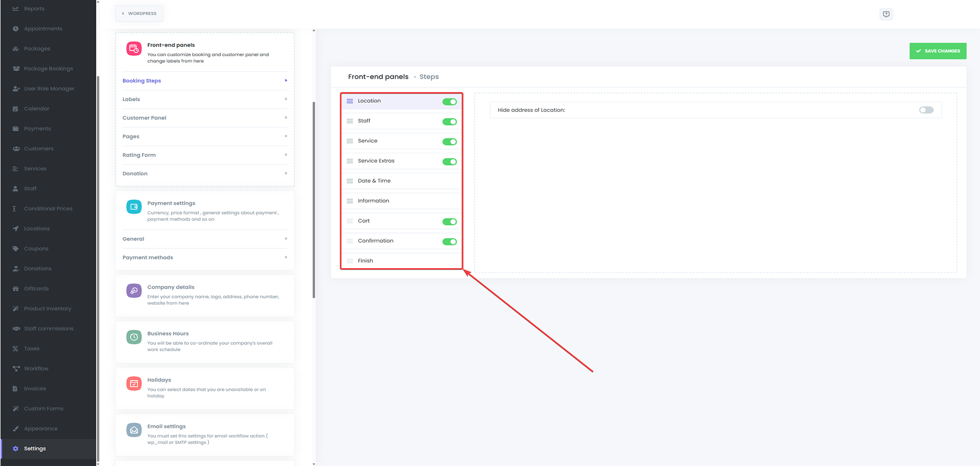Click the help chat icon in header
This screenshot has height=466, width=980.
[886, 14]
